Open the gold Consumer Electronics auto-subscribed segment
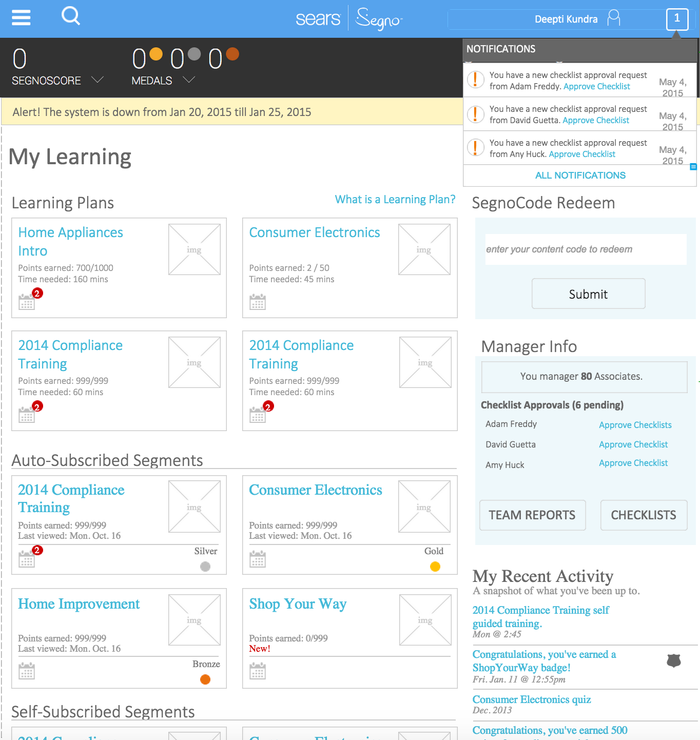 tap(316, 490)
